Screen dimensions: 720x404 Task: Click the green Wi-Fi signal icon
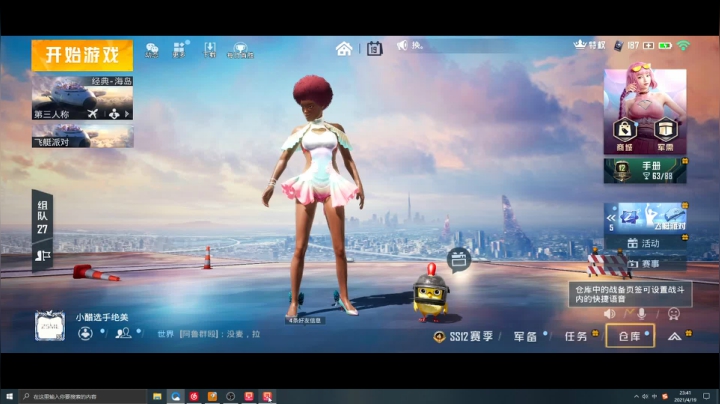[683, 45]
